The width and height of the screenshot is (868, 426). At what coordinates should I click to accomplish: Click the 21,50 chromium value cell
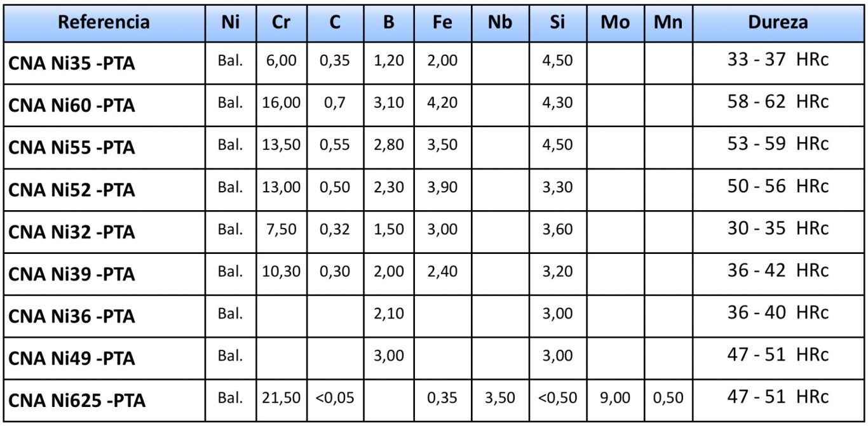(x=281, y=399)
